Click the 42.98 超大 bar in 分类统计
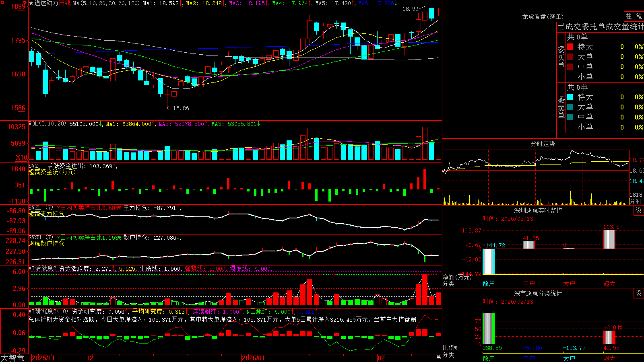Viewport: 644px width, 362px height. (x=609, y=337)
